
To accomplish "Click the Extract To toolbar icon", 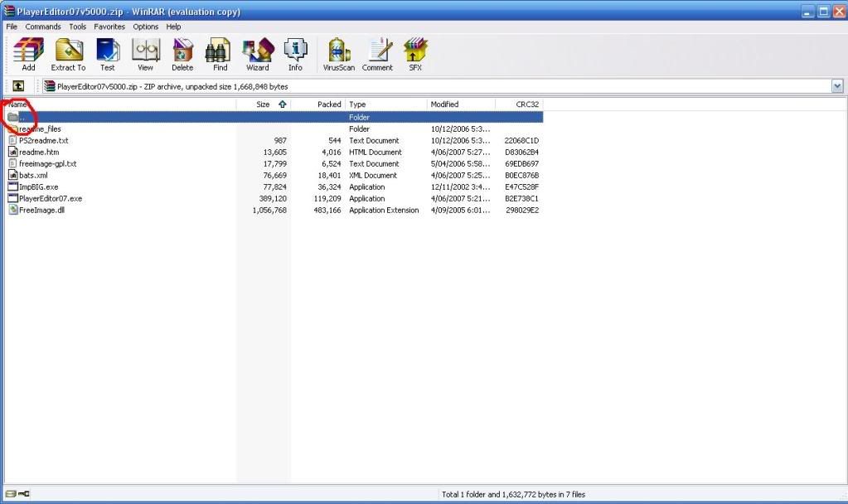I will point(68,55).
